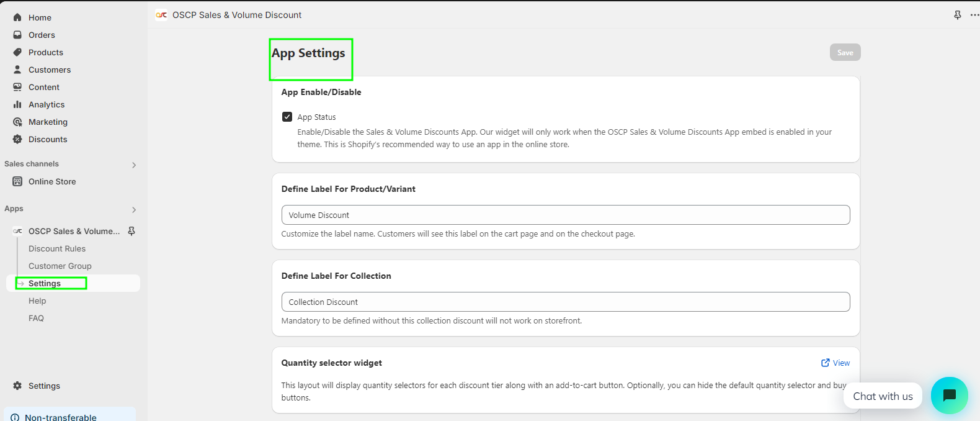Click the Orders inbox icon

(x=17, y=35)
